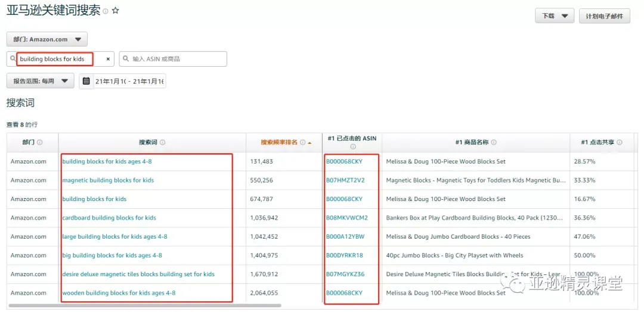Open 部门: Amazon.com dropdown

click(47, 39)
